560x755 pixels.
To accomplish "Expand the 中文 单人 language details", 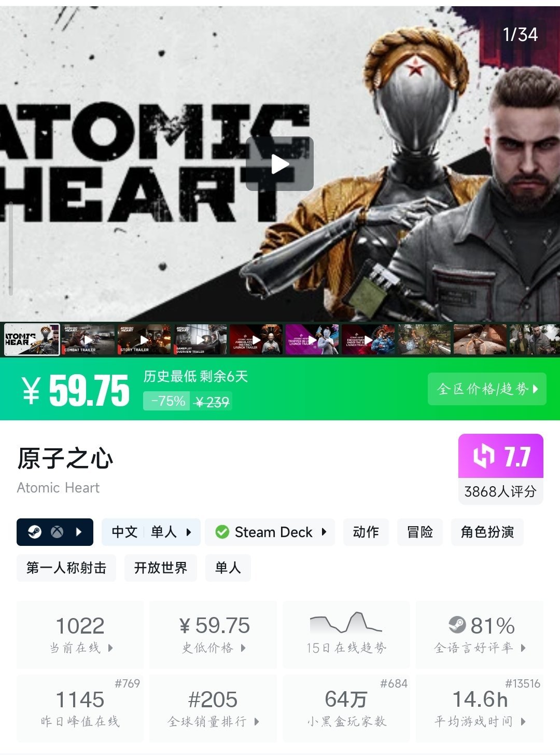I will 151,532.
